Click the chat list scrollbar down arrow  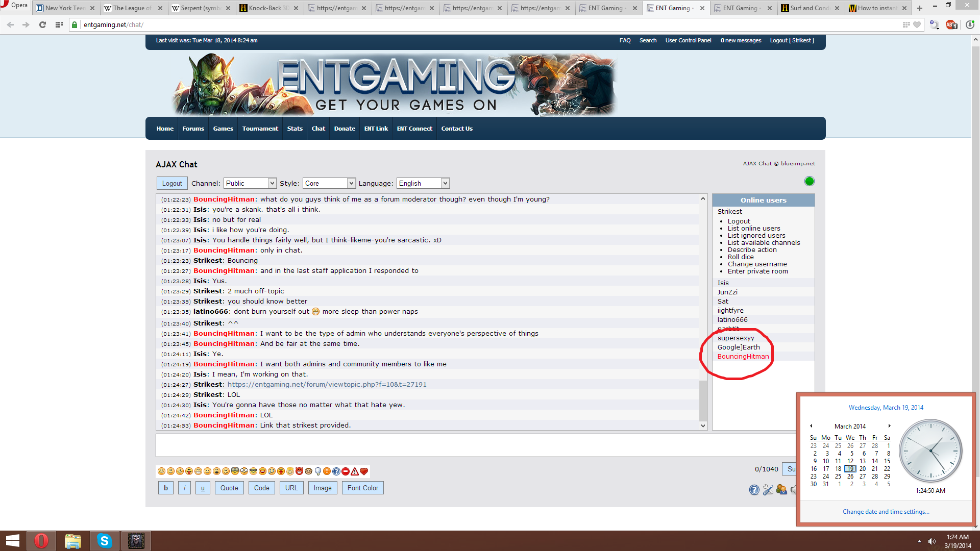click(703, 426)
